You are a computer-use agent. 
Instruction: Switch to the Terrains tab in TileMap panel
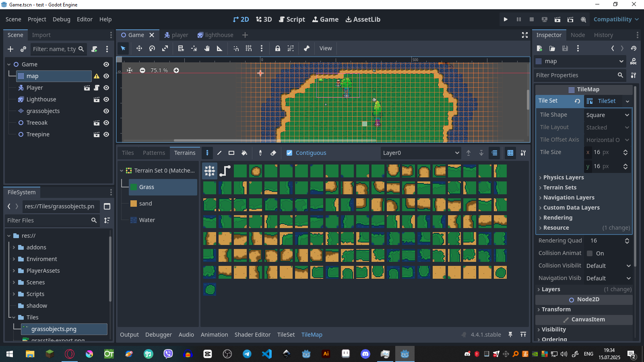click(185, 153)
